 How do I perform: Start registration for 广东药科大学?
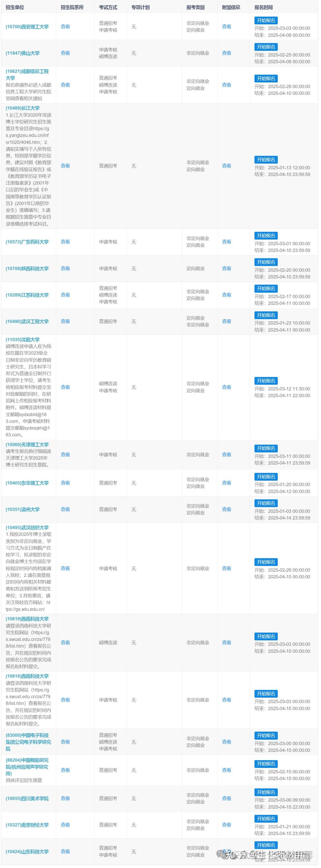(266, 235)
